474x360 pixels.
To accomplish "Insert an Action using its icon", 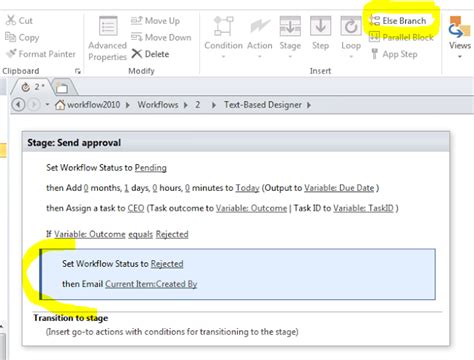I will [x=260, y=26].
